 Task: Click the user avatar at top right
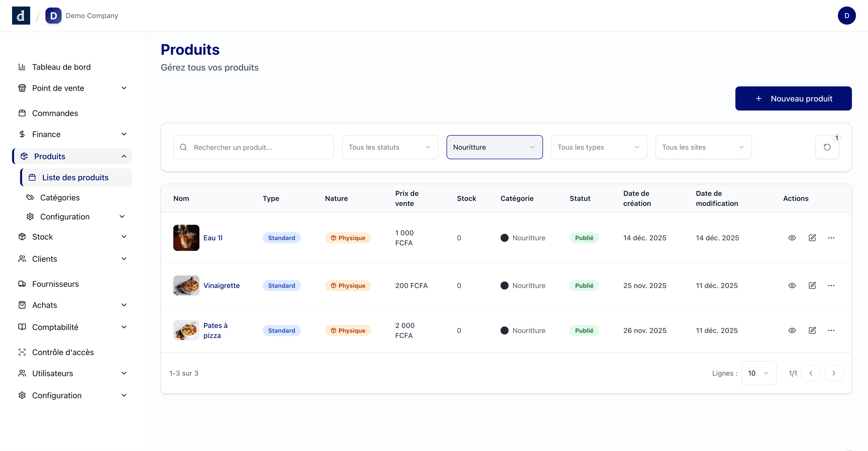[846, 16]
